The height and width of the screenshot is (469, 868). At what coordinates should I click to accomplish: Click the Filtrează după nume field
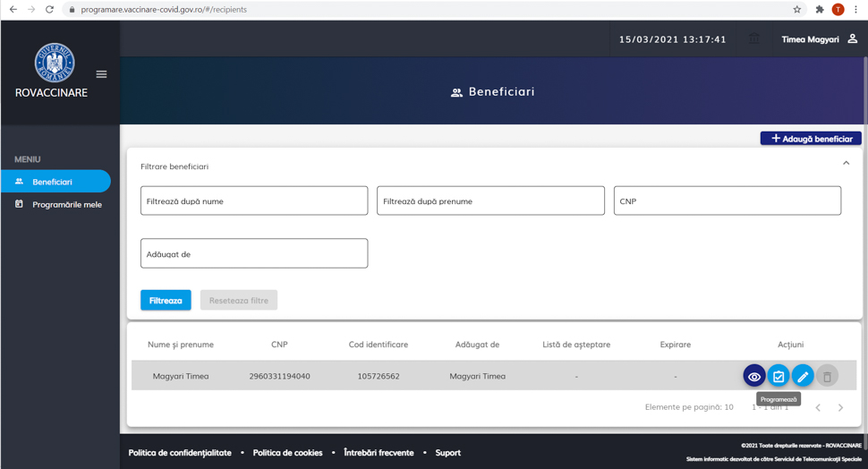254,201
